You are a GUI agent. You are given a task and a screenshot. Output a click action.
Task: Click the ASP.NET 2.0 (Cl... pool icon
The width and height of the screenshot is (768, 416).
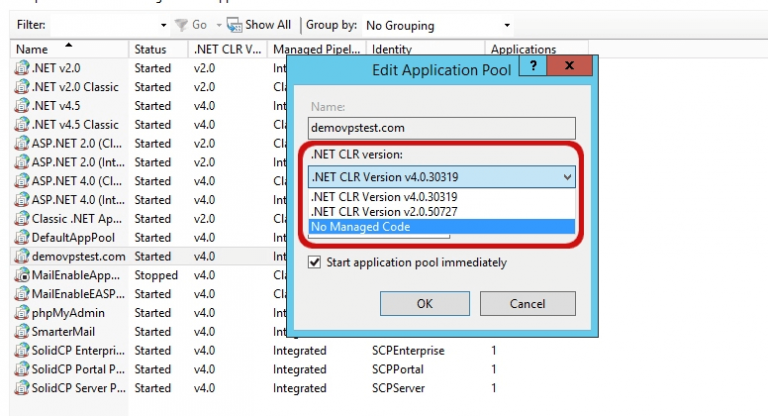22,143
